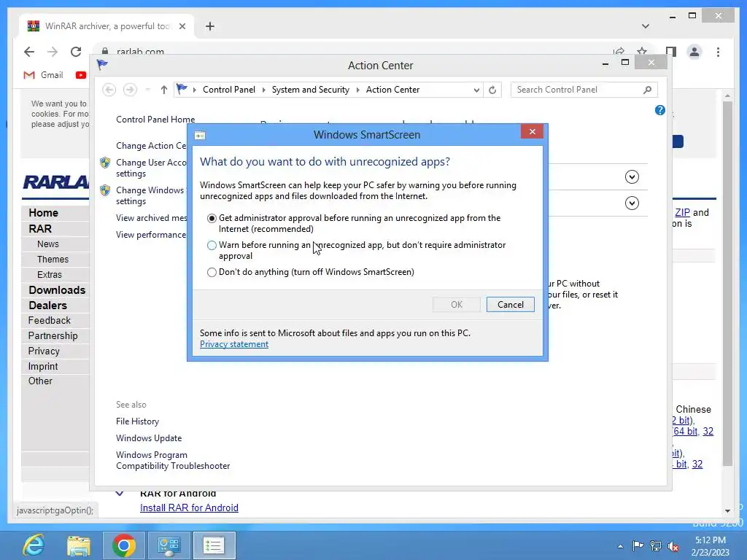This screenshot has height=560, width=747.
Task: Open Chrome three-dot menu
Action: [x=718, y=52]
